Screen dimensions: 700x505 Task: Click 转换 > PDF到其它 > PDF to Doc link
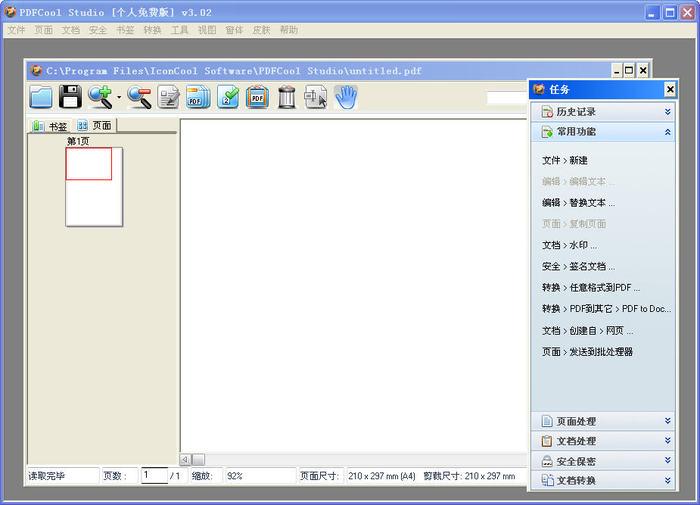[x=606, y=309]
